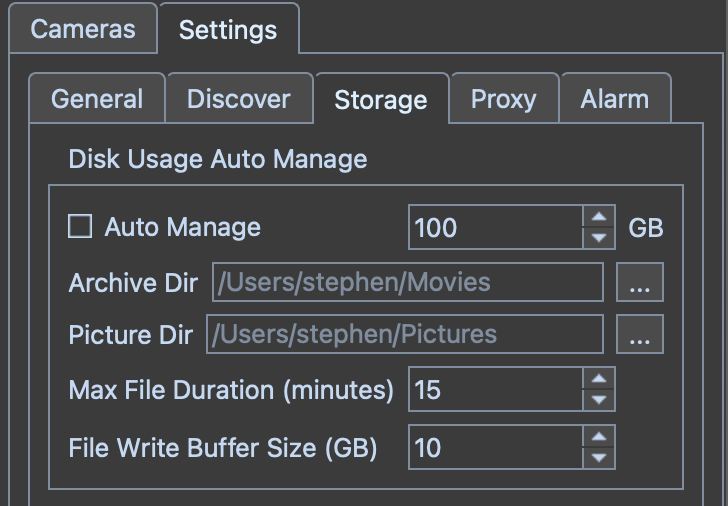The image size is (728, 506).
Task: Focus the Max File Duration value field
Action: tap(494, 389)
